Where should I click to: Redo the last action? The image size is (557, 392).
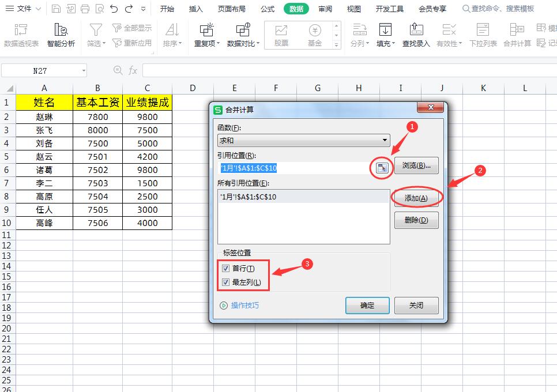pos(129,9)
